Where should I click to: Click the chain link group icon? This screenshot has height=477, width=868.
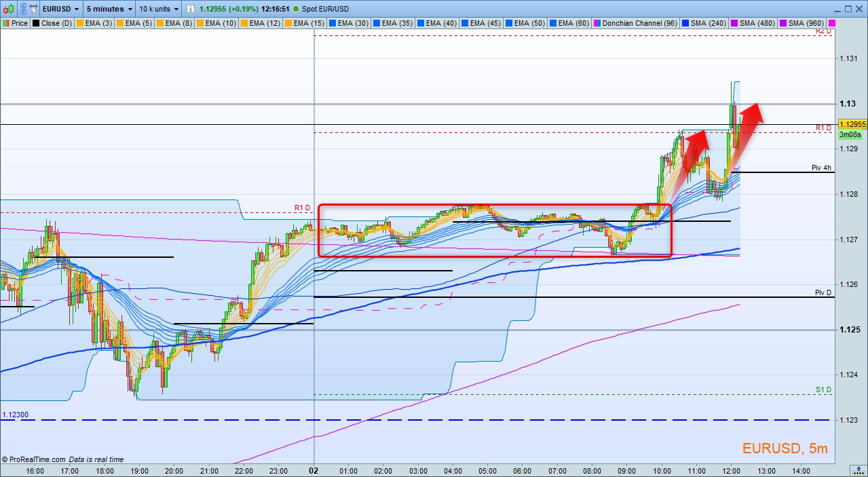pyautogui.click(x=22, y=9)
